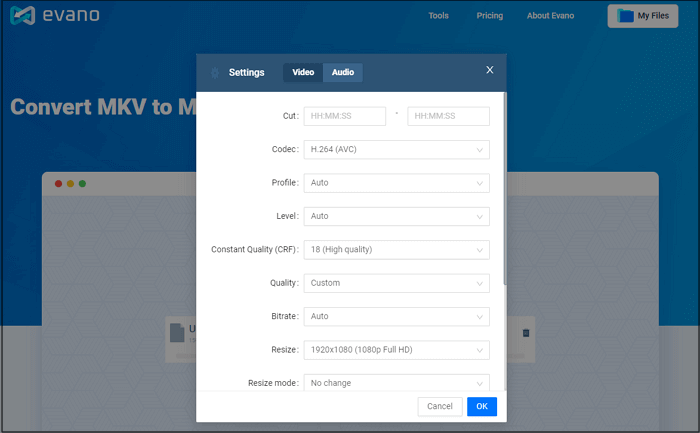Open the Constant Quality (CRF) dropdown

396,249
